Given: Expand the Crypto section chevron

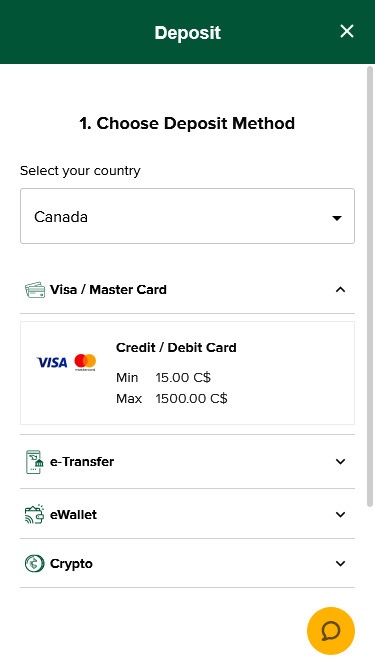Looking at the screenshot, I should pos(340,564).
